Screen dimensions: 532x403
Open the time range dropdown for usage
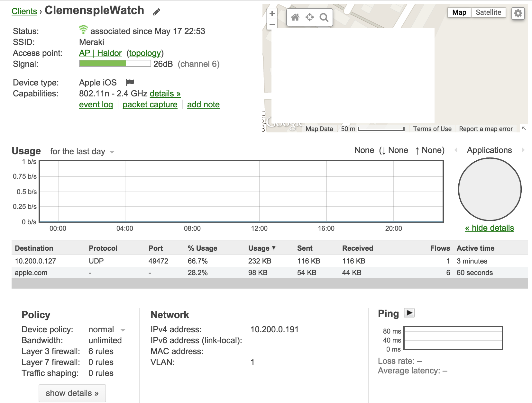point(82,151)
